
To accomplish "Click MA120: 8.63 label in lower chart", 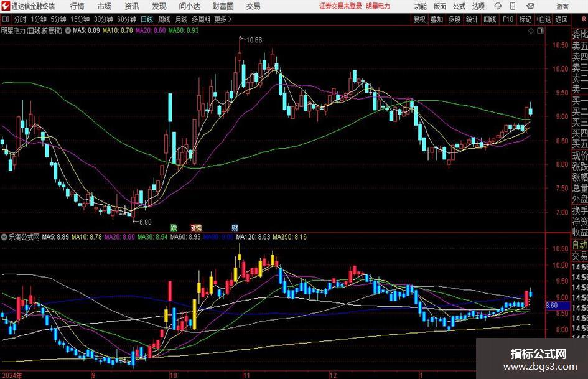I will tap(253, 237).
